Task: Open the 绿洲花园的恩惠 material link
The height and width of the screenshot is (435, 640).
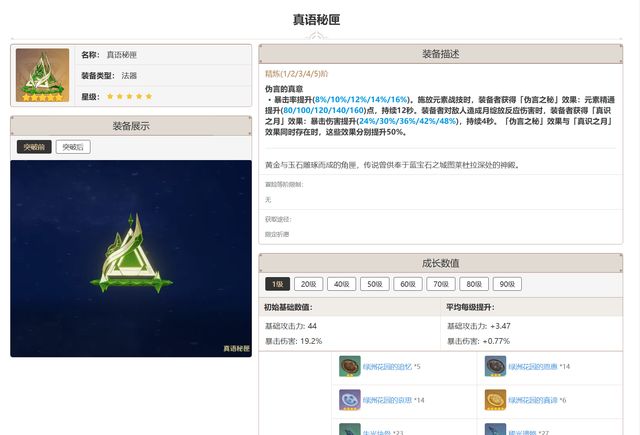Action: click(533, 366)
